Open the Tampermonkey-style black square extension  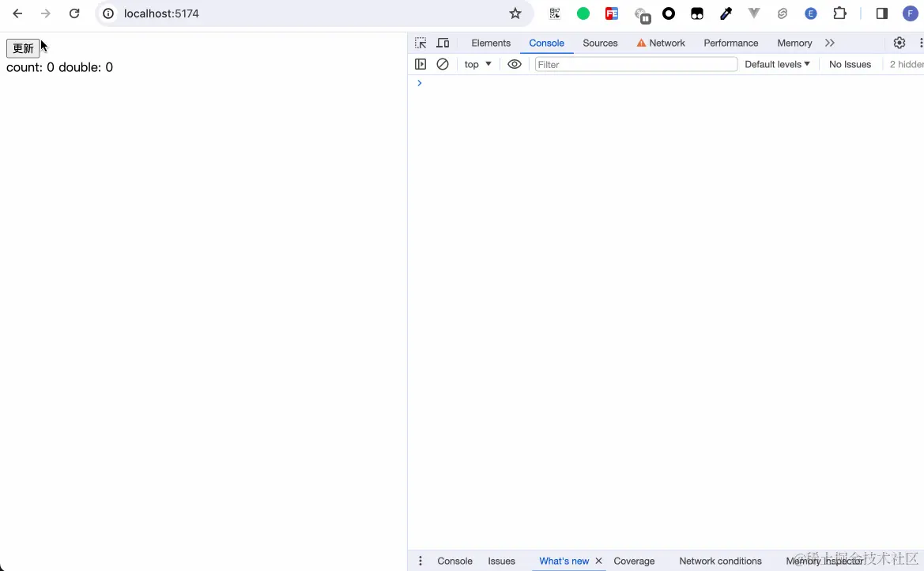tap(697, 13)
